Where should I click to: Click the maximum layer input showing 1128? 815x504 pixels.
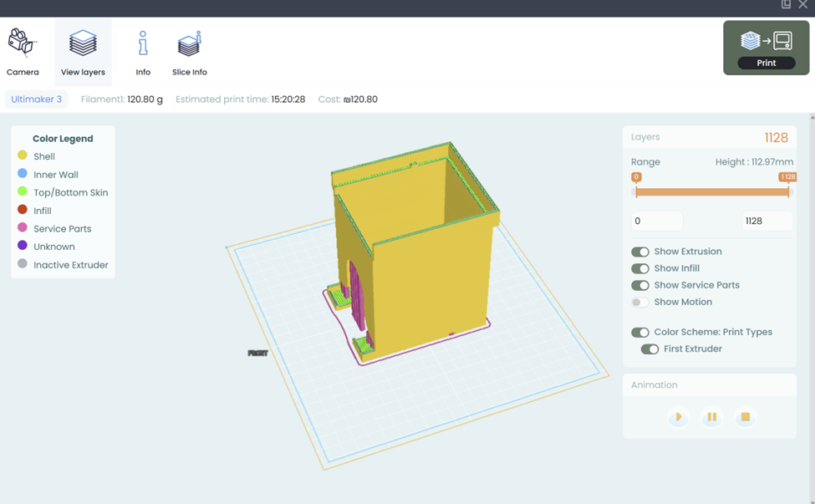[x=767, y=221]
